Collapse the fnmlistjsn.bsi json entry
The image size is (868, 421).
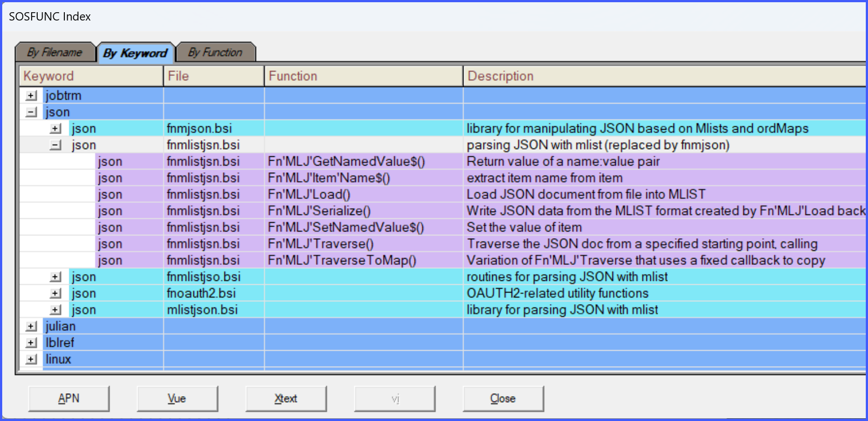pos(55,146)
